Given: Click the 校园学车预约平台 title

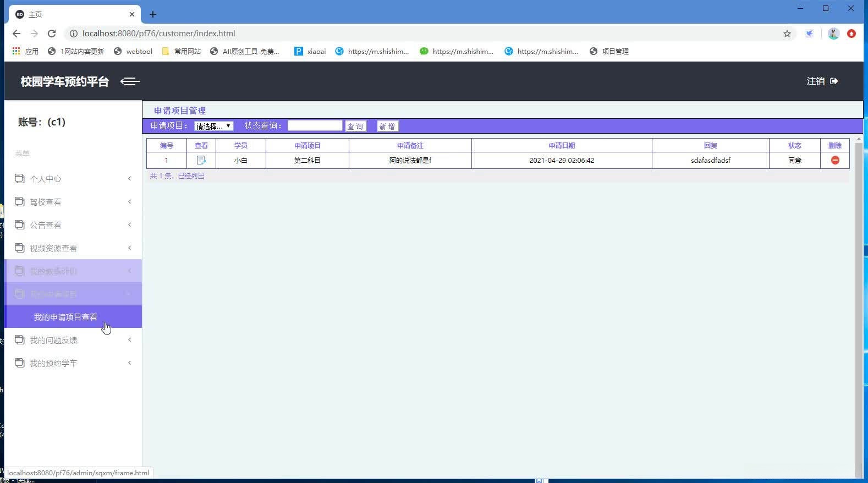Looking at the screenshot, I should 65,81.
